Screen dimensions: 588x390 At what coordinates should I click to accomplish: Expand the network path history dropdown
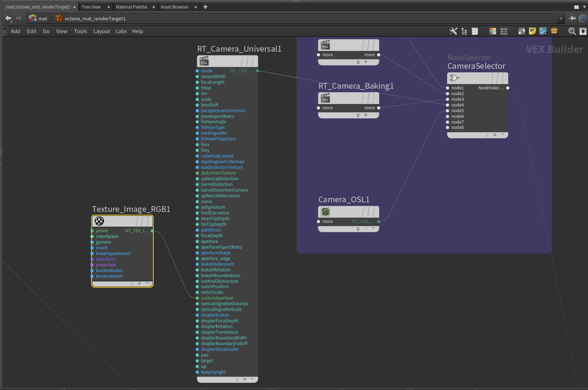click(x=561, y=19)
